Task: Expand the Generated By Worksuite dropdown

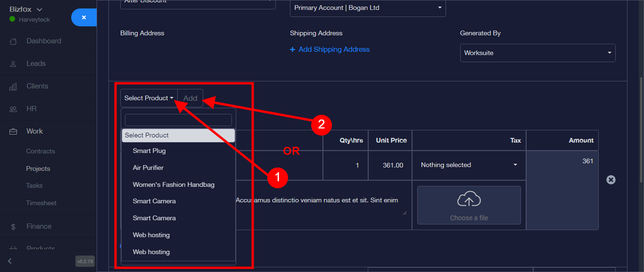Action: (537, 53)
